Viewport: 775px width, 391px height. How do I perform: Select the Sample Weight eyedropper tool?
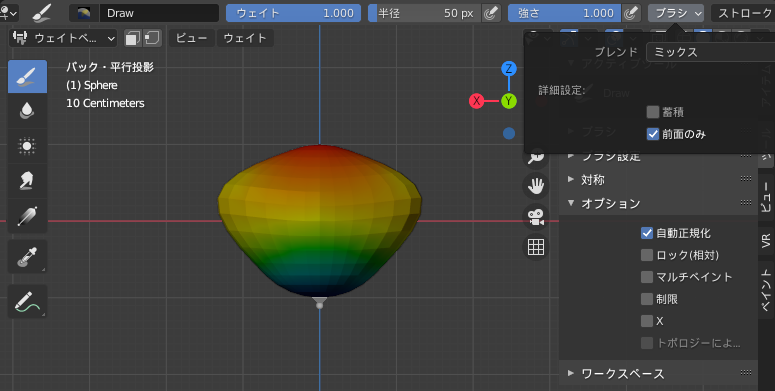pos(27,257)
